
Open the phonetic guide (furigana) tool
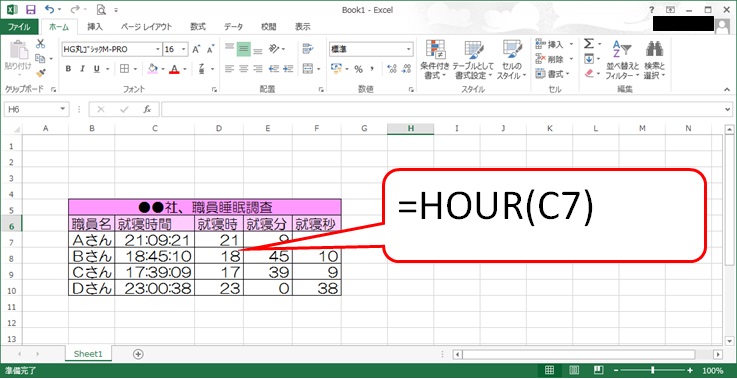202,69
